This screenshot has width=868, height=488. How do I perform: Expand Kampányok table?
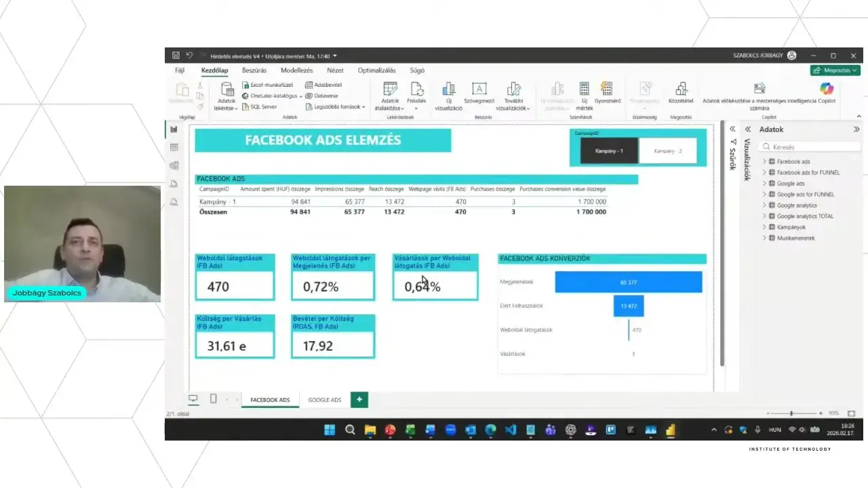pos(764,227)
